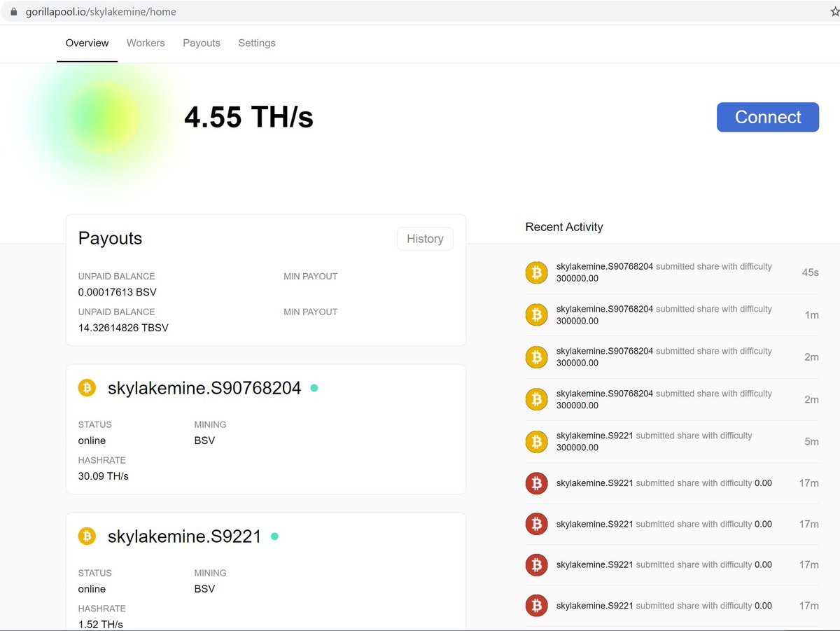
Task: Click the Payouts card heading
Action: click(110, 238)
